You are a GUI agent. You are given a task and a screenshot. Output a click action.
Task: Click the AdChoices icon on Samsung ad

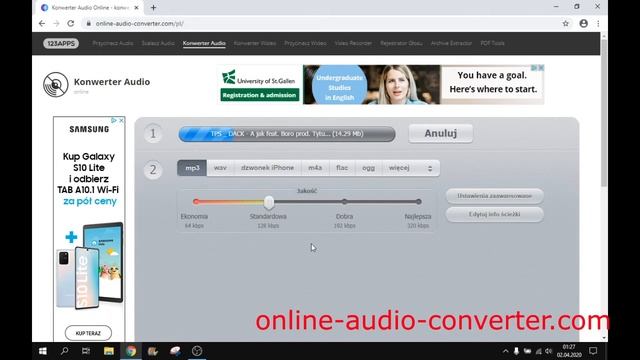click(114, 120)
